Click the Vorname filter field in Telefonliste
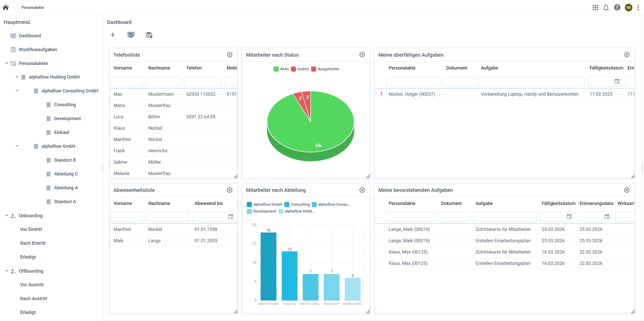 point(127,82)
